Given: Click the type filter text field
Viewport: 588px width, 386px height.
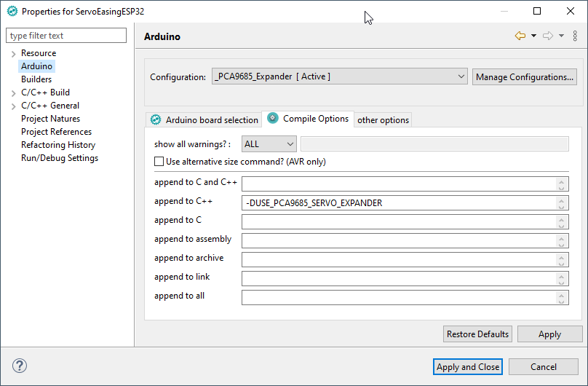Looking at the screenshot, I should (x=66, y=36).
